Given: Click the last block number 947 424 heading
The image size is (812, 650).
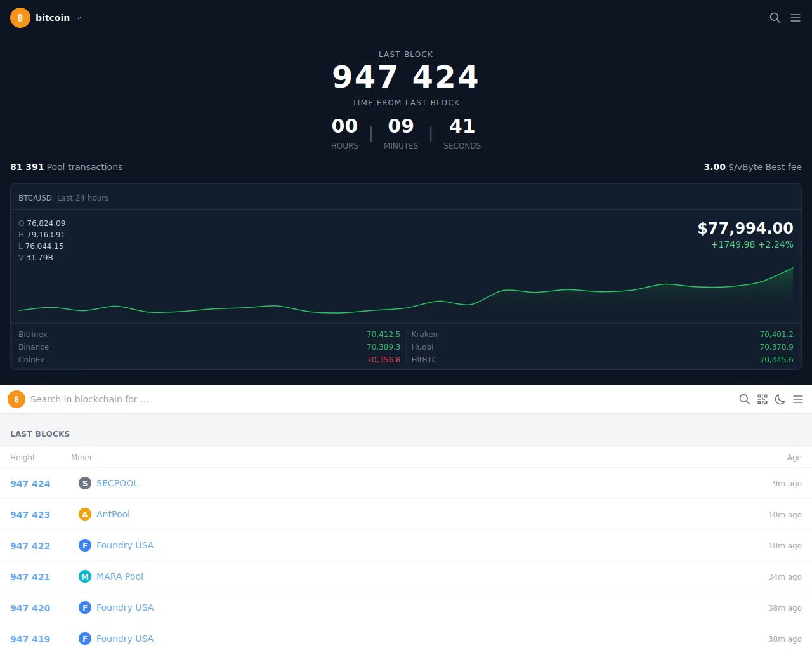Looking at the screenshot, I should pos(406,77).
